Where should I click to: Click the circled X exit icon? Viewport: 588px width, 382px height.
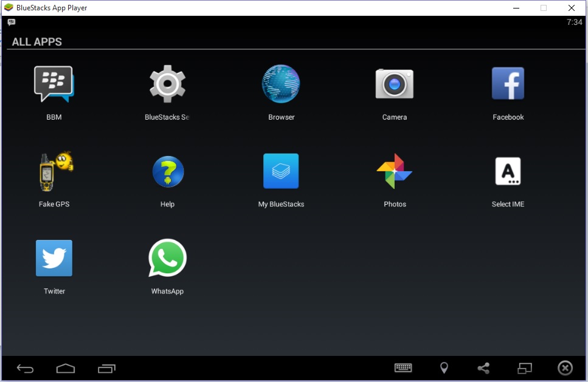coord(565,368)
